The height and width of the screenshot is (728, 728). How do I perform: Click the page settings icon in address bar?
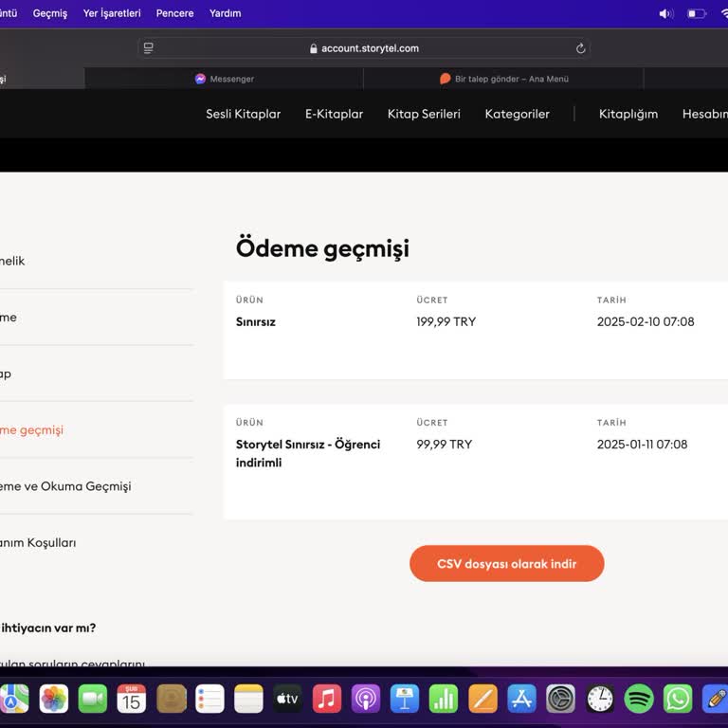click(x=149, y=47)
